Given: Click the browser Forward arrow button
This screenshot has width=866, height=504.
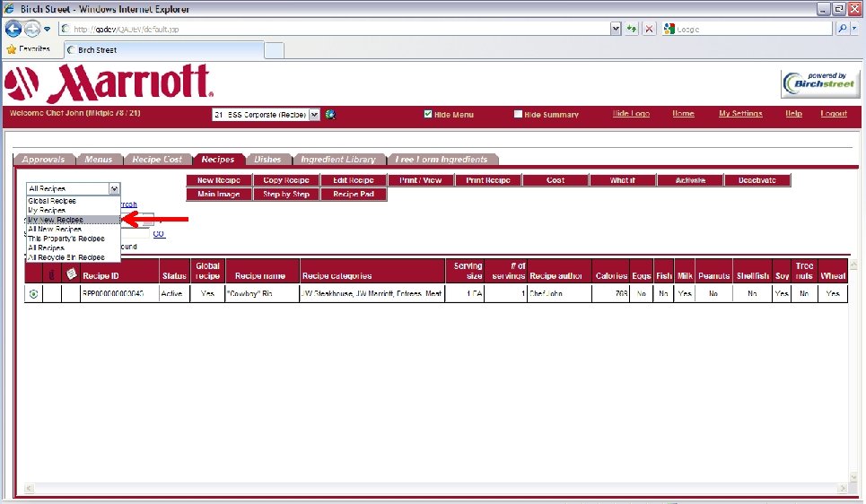Looking at the screenshot, I should point(32,29).
